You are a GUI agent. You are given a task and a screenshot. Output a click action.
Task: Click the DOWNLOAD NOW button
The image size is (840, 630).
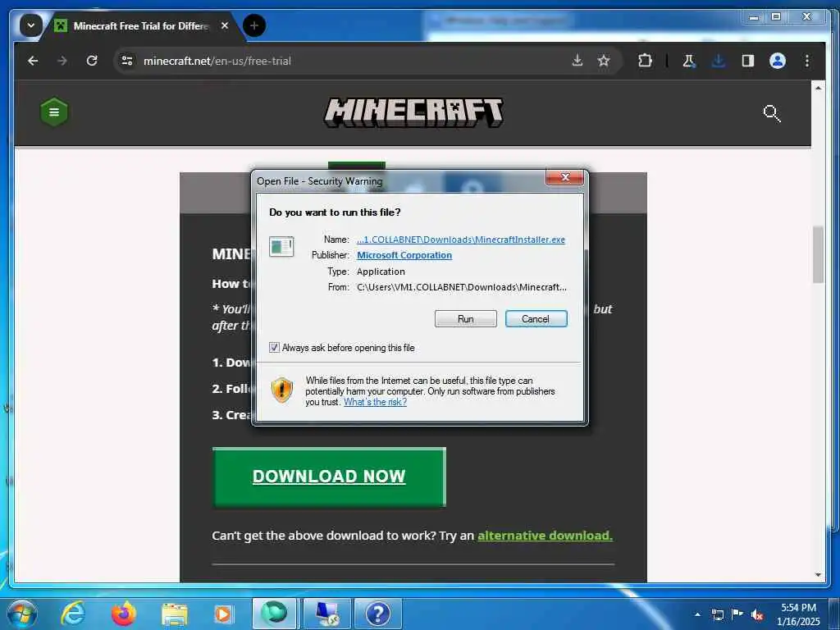(329, 477)
